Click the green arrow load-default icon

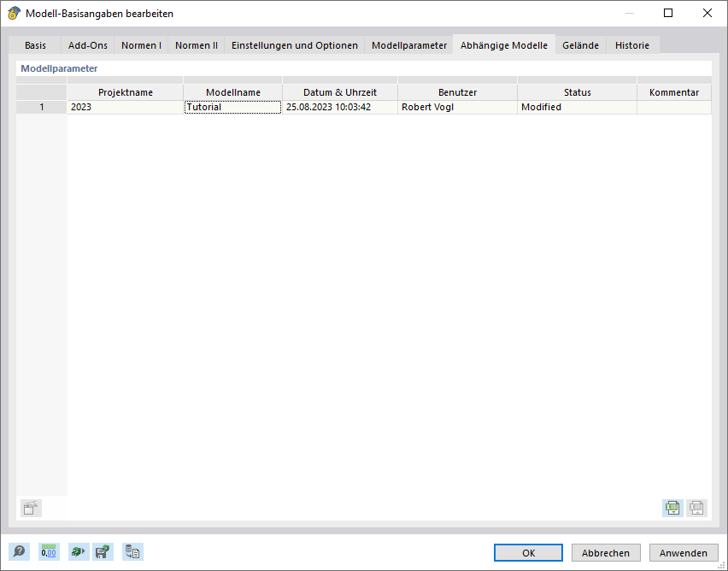[x=79, y=551]
